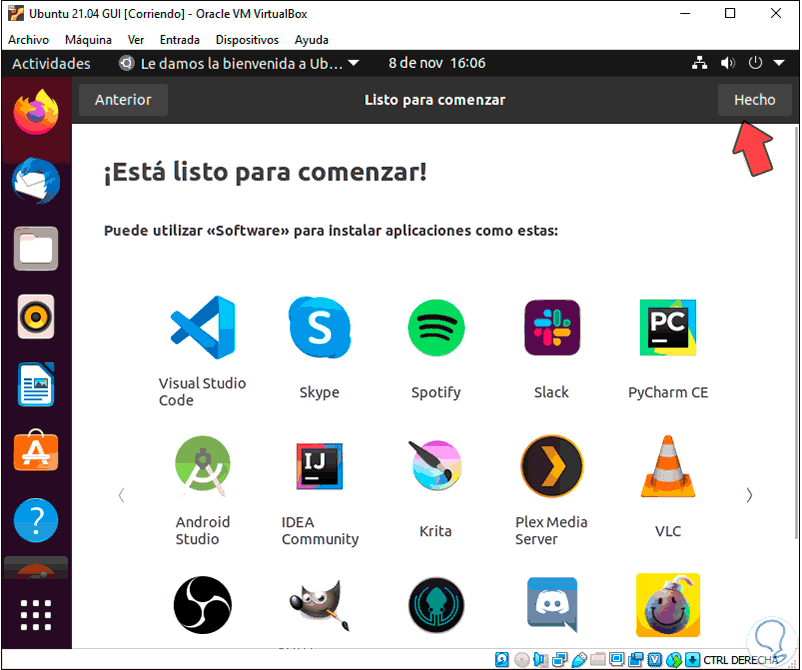Open the Ayuda menu
This screenshot has width=802, height=670.
click(311, 40)
